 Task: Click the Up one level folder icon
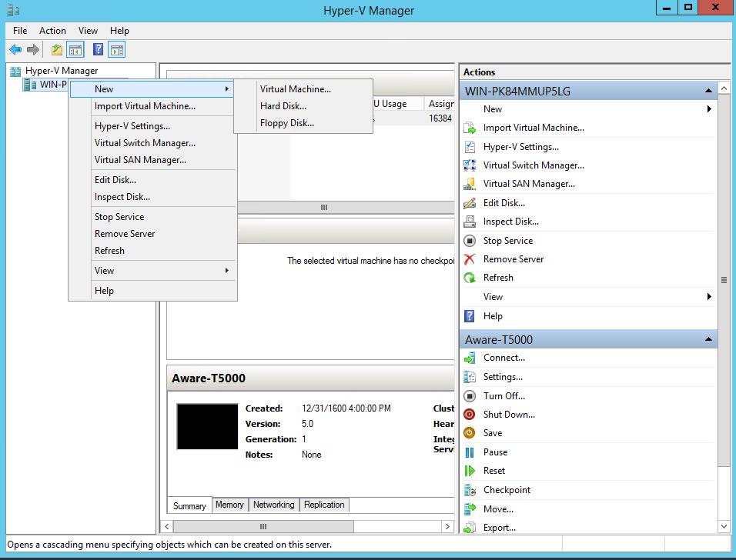tap(57, 49)
